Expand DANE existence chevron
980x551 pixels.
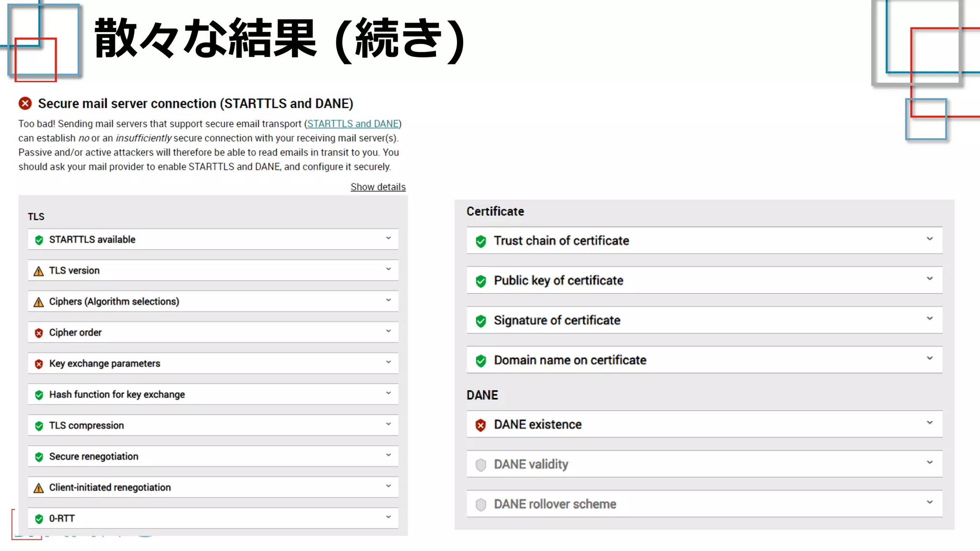coord(930,423)
